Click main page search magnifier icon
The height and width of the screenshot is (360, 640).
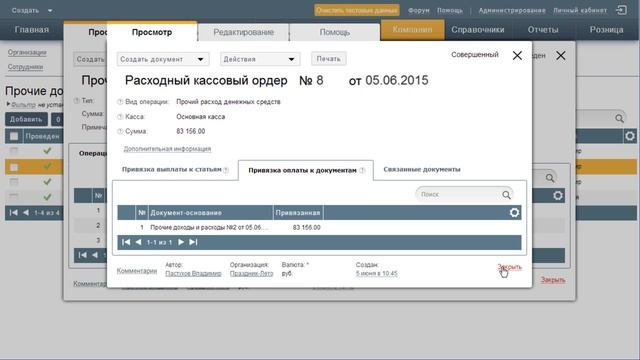tap(619, 118)
